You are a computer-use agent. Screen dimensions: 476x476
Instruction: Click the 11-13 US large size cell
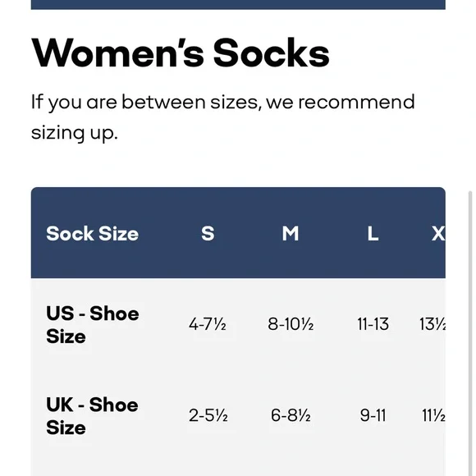373,324
